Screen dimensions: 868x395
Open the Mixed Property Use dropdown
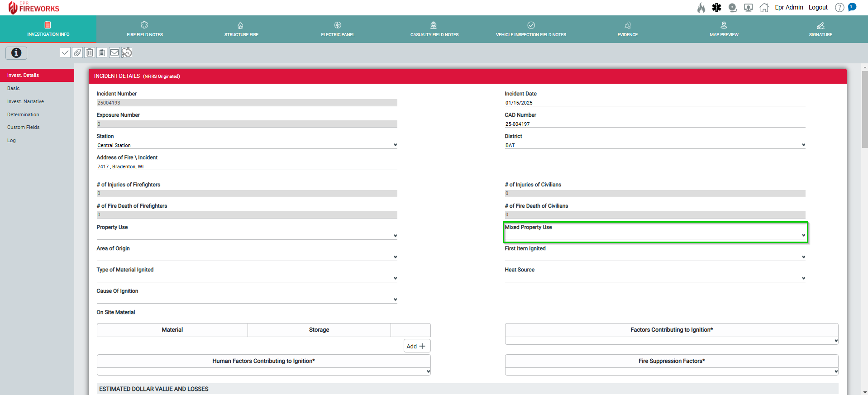pyautogui.click(x=655, y=235)
